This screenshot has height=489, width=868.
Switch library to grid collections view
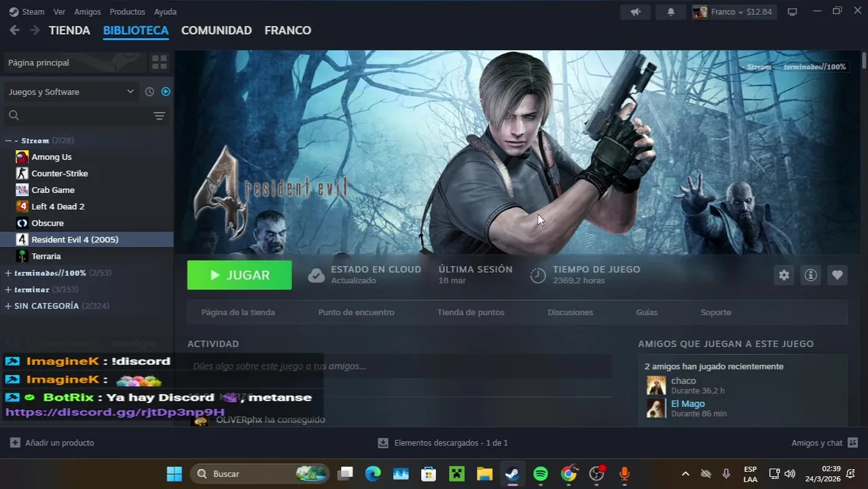pyautogui.click(x=160, y=62)
